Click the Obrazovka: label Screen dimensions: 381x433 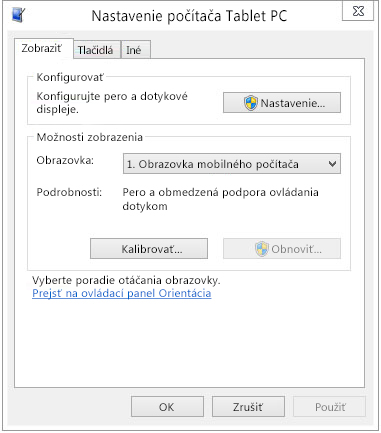point(65,160)
